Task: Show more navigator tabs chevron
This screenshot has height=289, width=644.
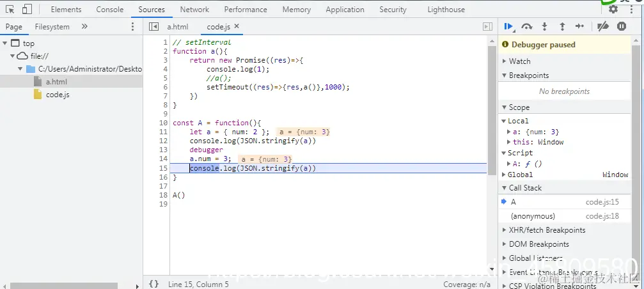Action: tap(84, 26)
